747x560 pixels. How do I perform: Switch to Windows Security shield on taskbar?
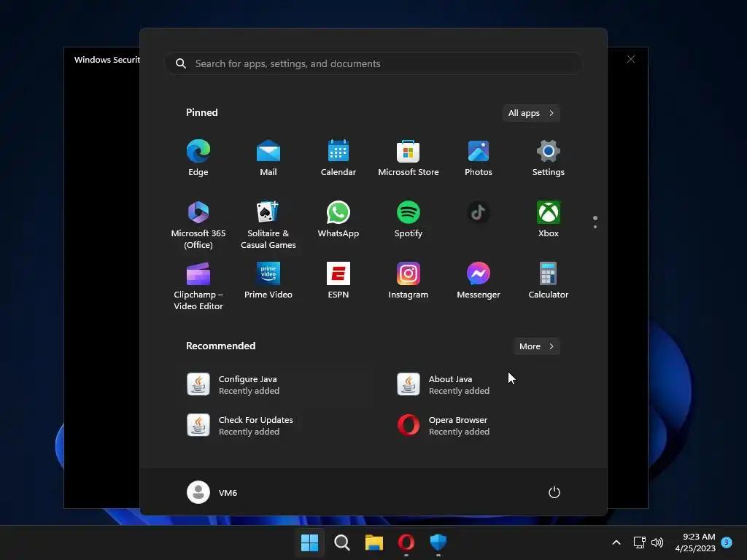(438, 542)
